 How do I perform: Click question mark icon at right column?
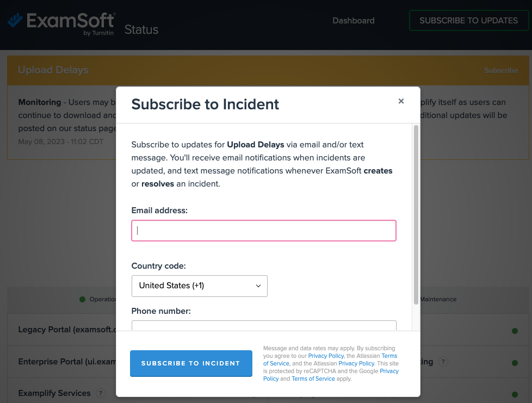(x=443, y=362)
